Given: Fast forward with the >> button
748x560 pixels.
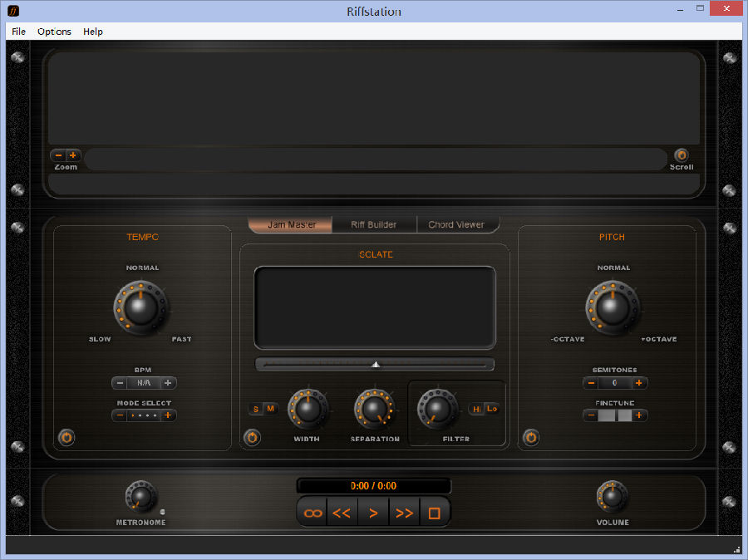Looking at the screenshot, I should [x=404, y=513].
